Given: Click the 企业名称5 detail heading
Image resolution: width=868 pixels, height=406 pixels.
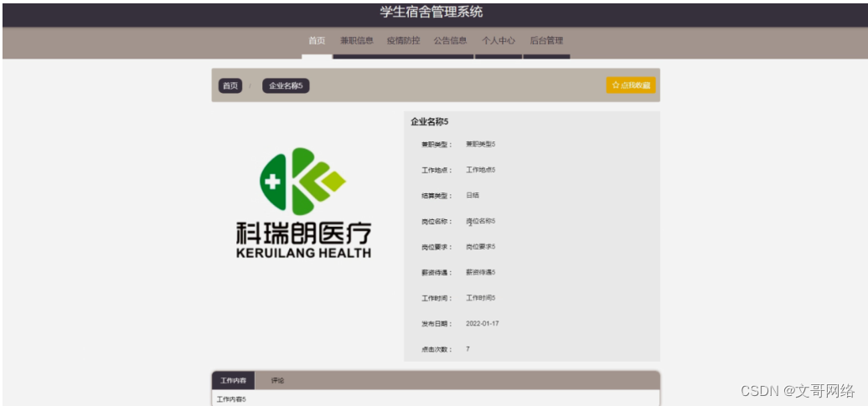Looking at the screenshot, I should coord(429,121).
